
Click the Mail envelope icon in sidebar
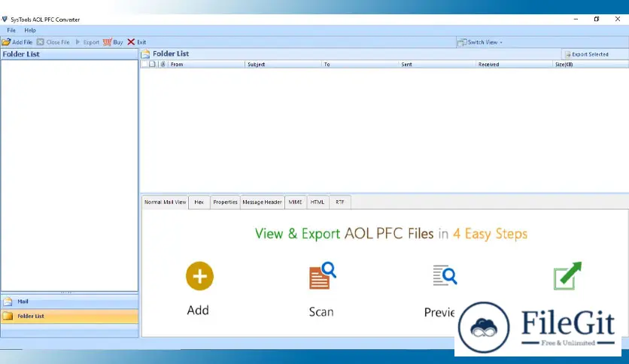pyautogui.click(x=8, y=302)
